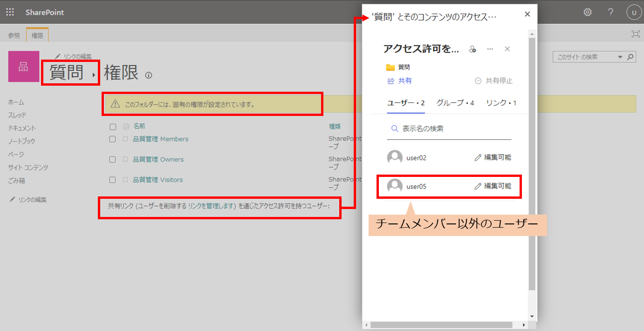
Task: Go to ドキュメント in left navigation
Action: coord(22,128)
